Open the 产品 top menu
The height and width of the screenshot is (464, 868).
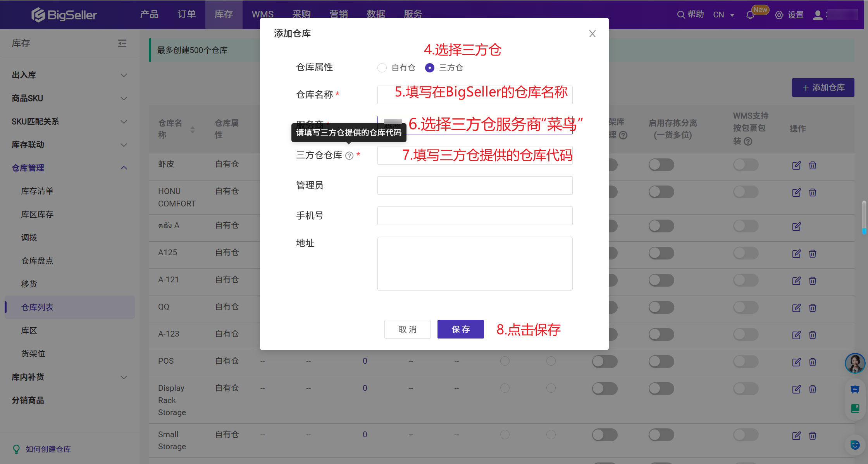[x=149, y=14]
